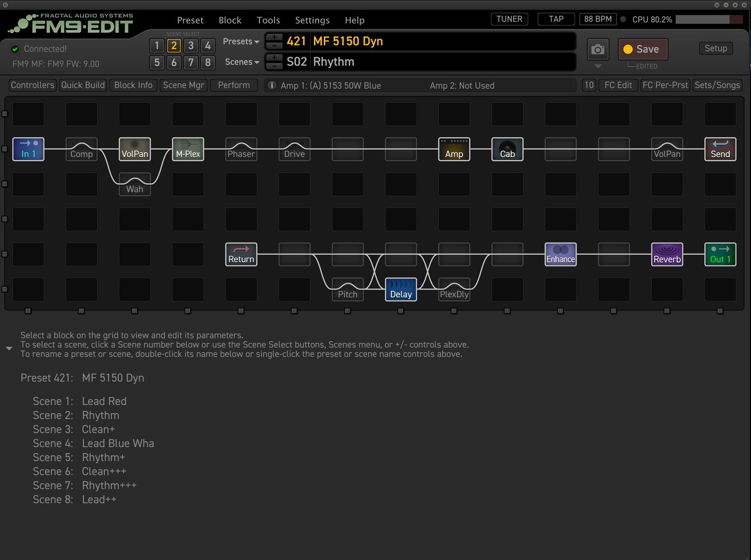Select scene 7 in Scene Select
Image resolution: width=751 pixels, height=560 pixels.
click(191, 63)
